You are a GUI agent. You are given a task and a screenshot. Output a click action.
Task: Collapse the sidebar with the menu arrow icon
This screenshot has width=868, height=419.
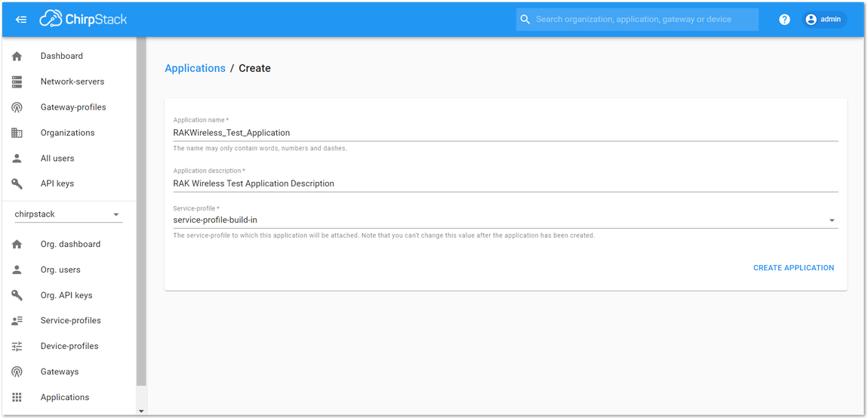point(21,20)
